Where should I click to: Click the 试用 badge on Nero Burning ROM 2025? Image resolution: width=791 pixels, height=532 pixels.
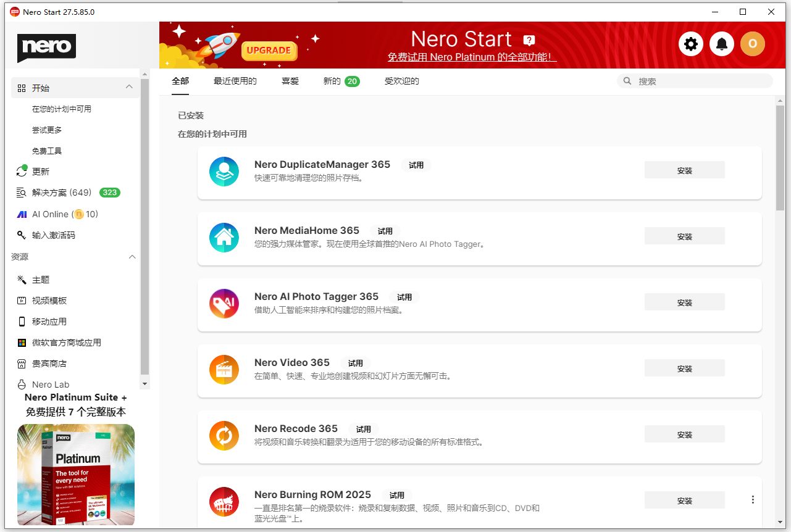[397, 495]
